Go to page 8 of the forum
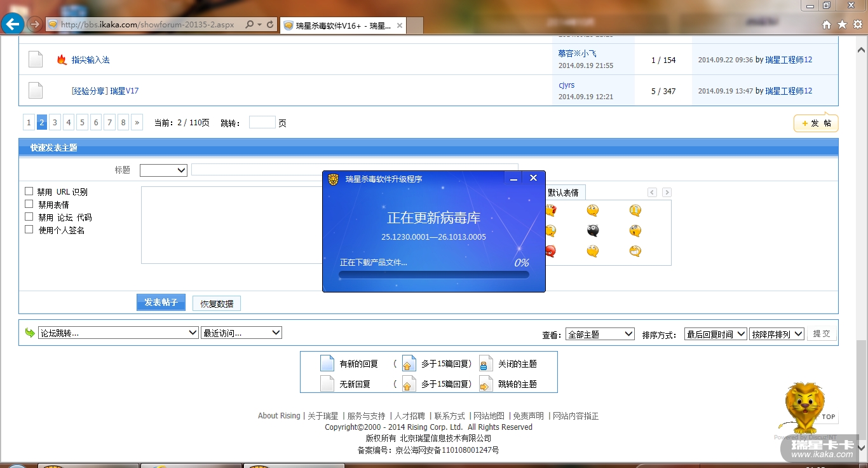This screenshot has height=468, width=868. coord(123,123)
